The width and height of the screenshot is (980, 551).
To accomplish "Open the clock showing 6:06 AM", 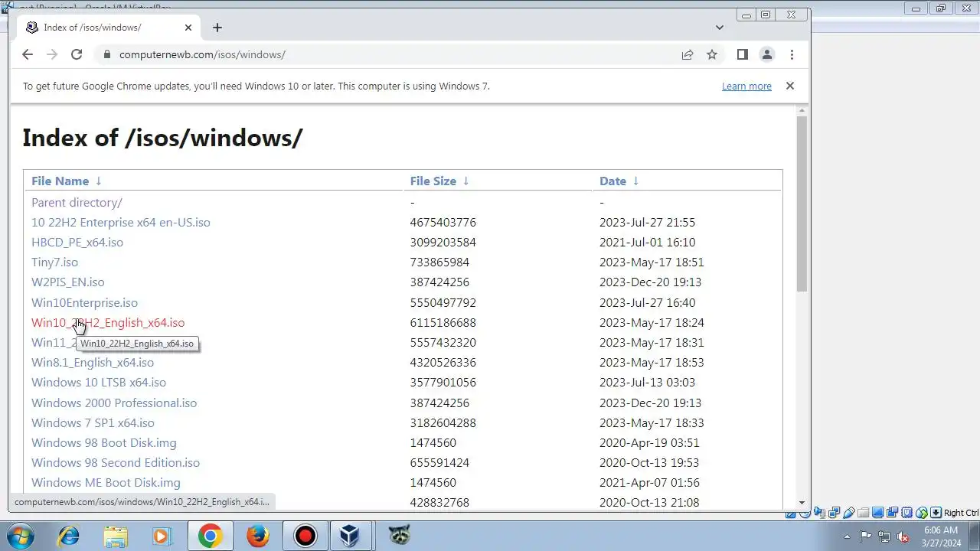I will (941, 536).
